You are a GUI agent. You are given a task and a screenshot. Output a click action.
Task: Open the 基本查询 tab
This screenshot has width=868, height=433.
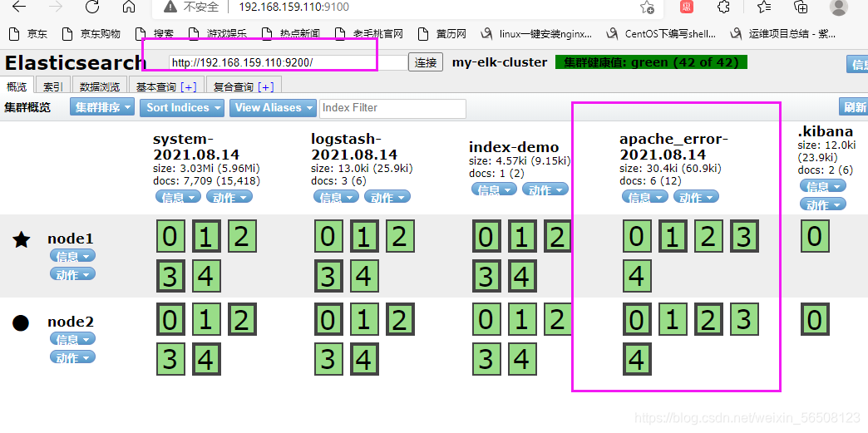click(x=156, y=87)
